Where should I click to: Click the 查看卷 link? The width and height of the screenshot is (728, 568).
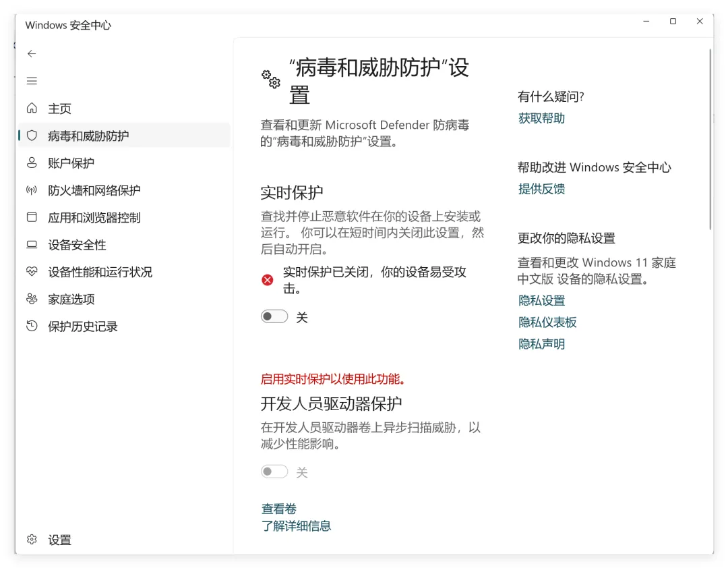(278, 509)
